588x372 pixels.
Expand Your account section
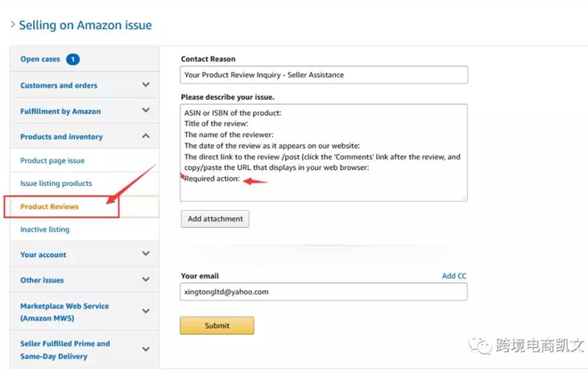[x=145, y=254]
